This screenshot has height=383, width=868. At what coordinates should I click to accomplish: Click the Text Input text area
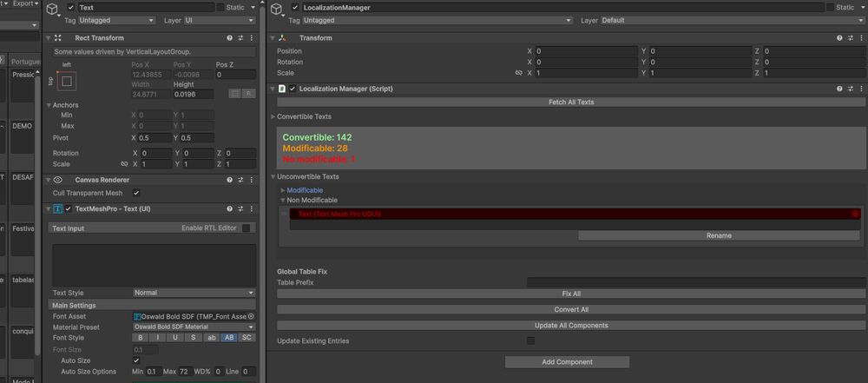click(155, 265)
